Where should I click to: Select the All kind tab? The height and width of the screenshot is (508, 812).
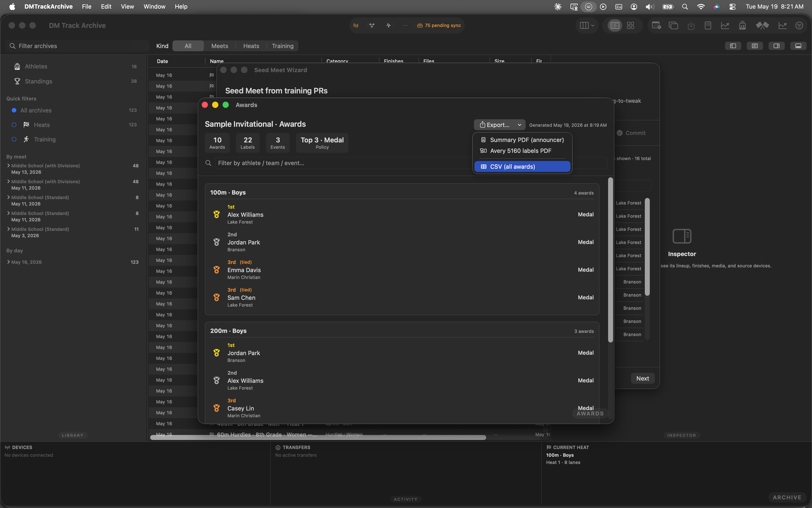coord(188,46)
